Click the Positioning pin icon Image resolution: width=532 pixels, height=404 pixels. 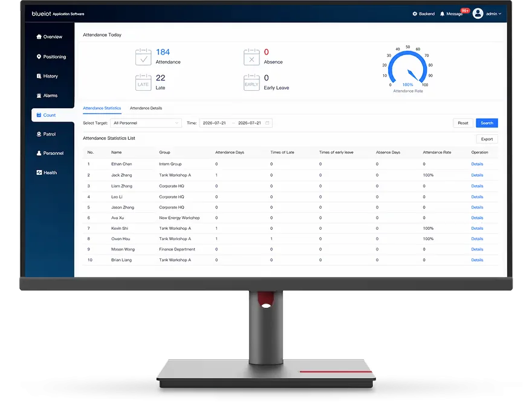click(x=39, y=57)
